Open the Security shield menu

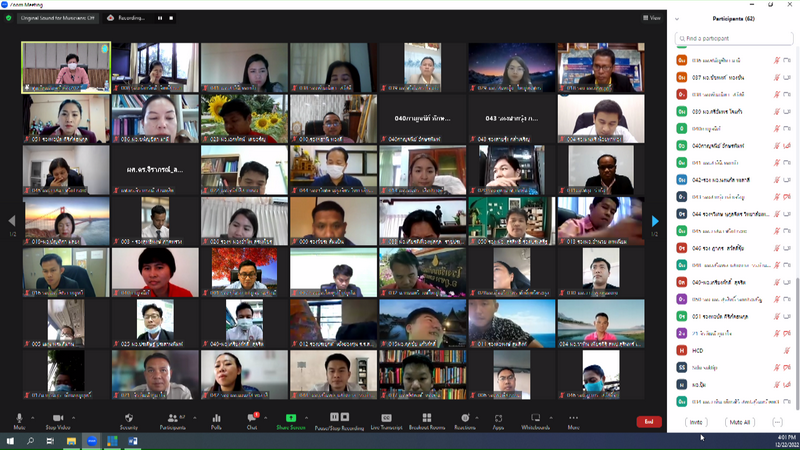[x=129, y=421]
